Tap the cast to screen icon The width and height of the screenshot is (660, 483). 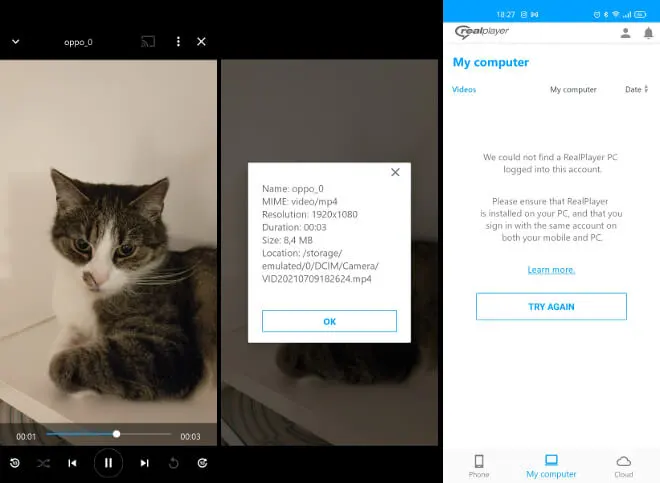(148, 41)
